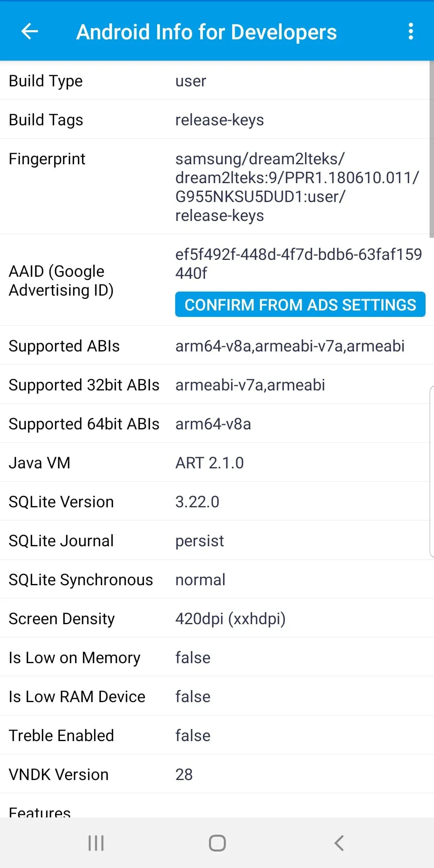Tap the Home navigation icon

217,843
